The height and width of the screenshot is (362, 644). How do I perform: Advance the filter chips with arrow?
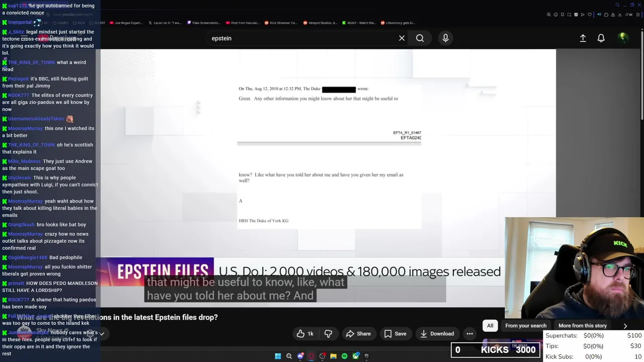625,326
